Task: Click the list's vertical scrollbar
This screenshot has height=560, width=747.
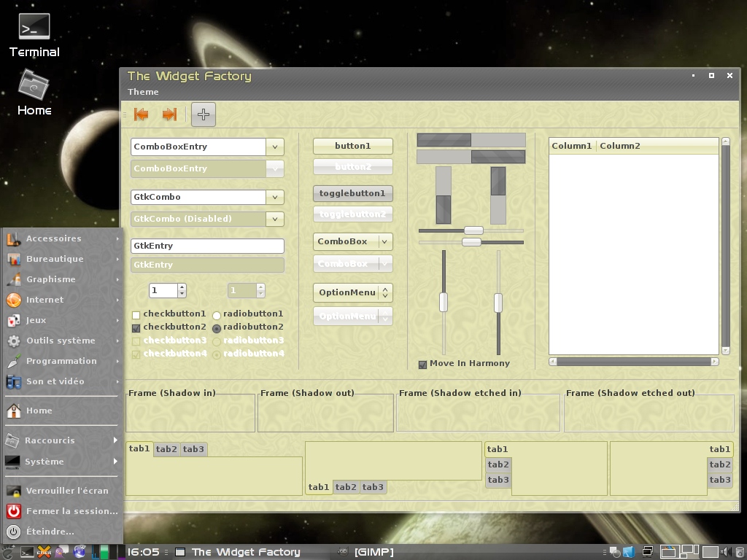Action: coord(726,246)
